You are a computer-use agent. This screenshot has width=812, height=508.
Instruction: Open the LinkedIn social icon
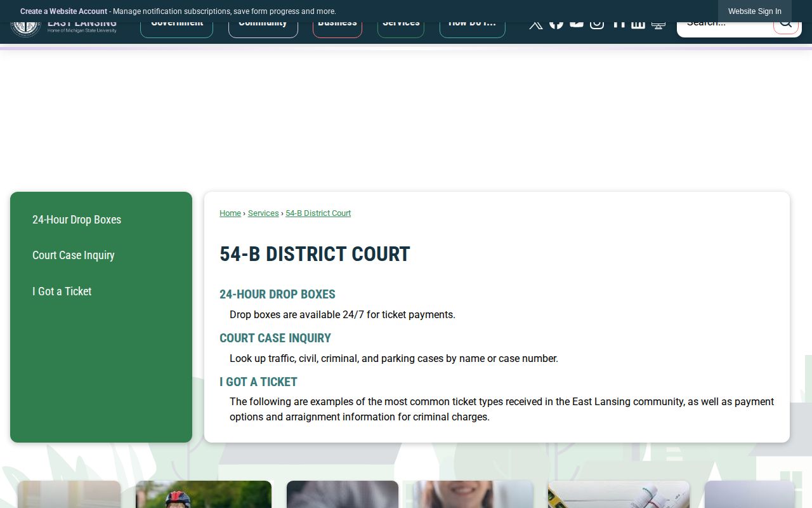pos(638,25)
